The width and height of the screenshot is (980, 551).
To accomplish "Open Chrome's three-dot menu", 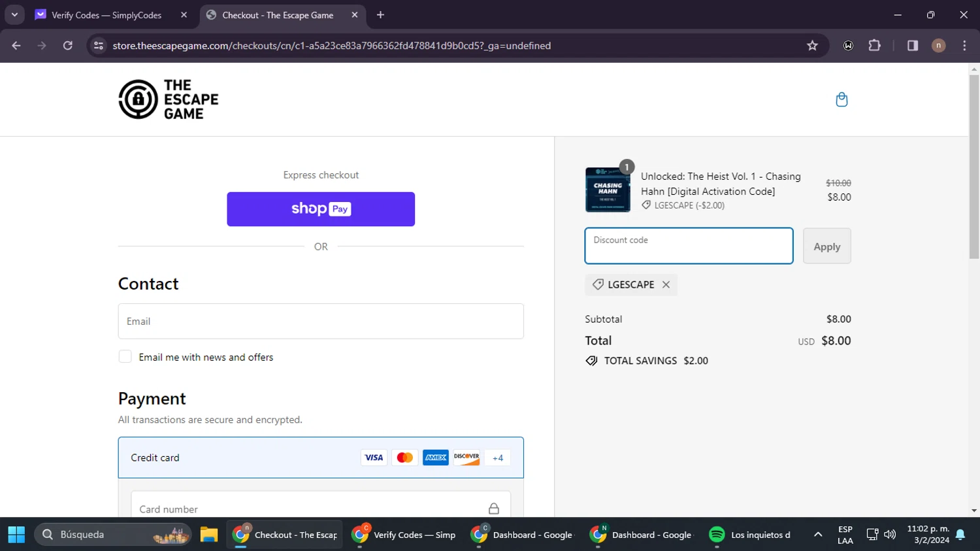I will [x=964, y=46].
